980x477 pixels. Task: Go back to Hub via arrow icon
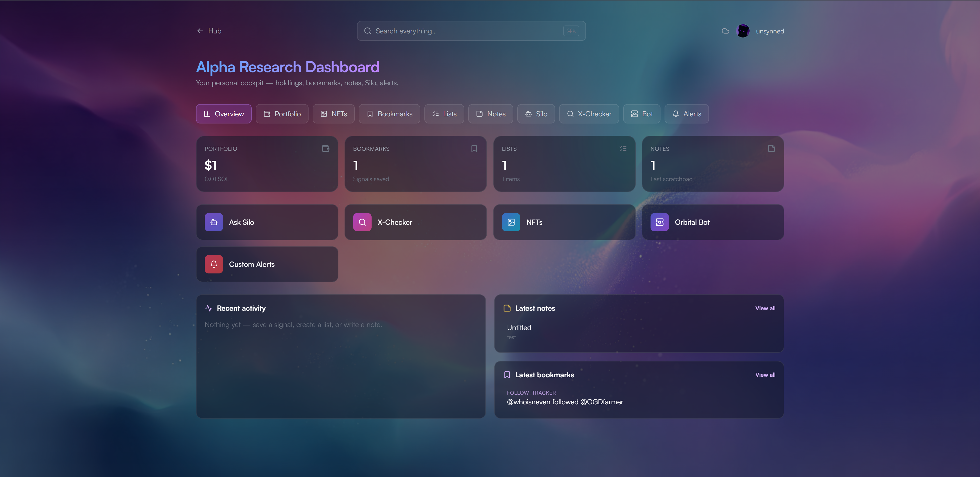tap(200, 31)
